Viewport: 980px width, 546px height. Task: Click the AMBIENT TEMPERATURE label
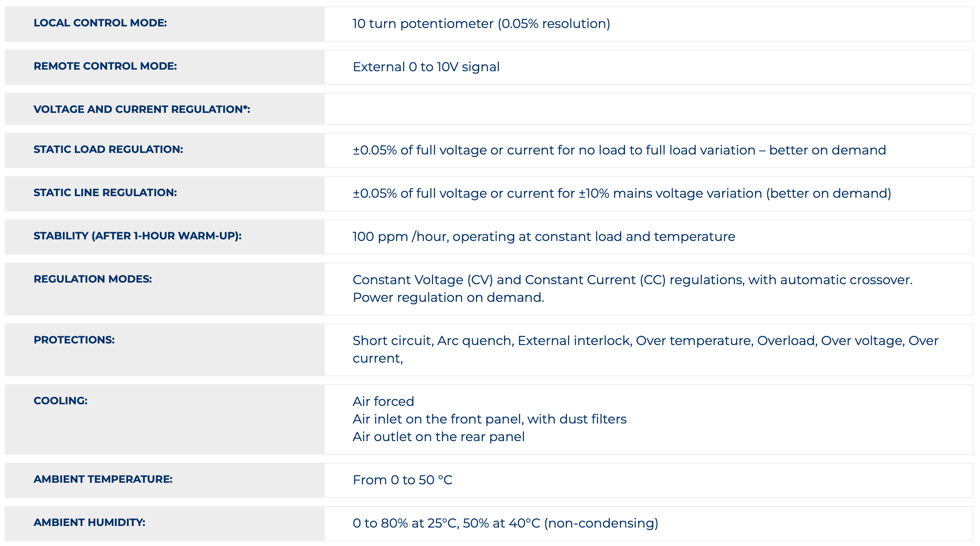[103, 480]
